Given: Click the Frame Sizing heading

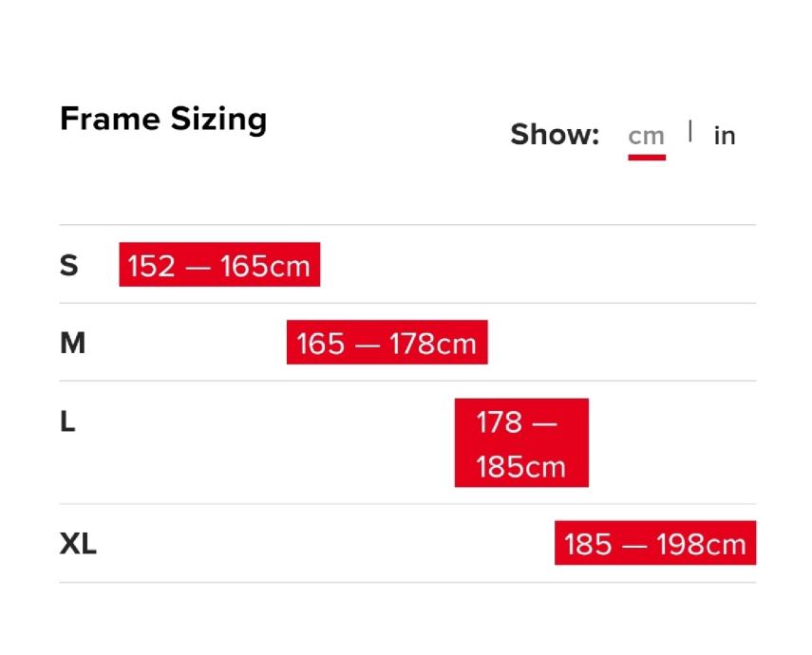Looking at the screenshot, I should (163, 120).
